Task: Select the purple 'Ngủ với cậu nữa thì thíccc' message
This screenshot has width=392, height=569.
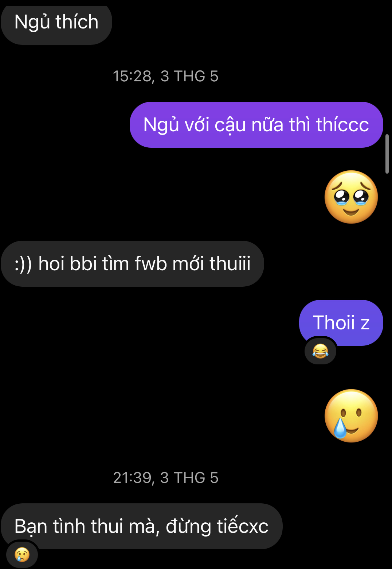Action: [x=256, y=125]
